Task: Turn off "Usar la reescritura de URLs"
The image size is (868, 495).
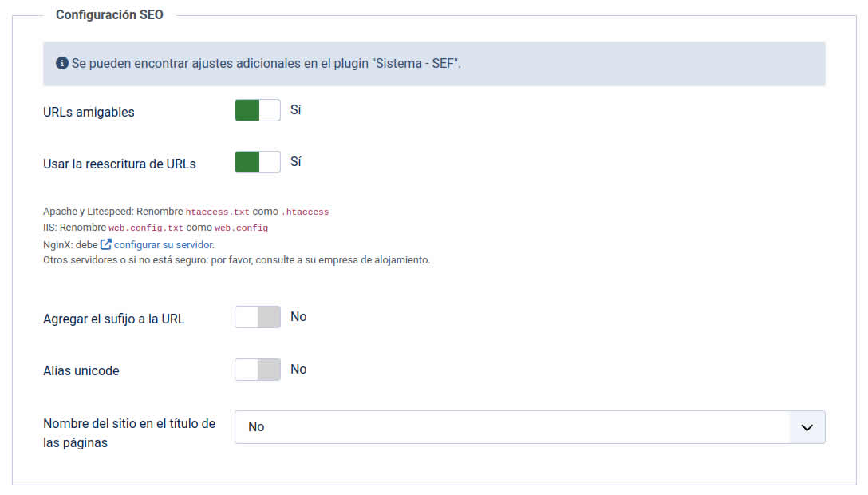Action: click(257, 161)
